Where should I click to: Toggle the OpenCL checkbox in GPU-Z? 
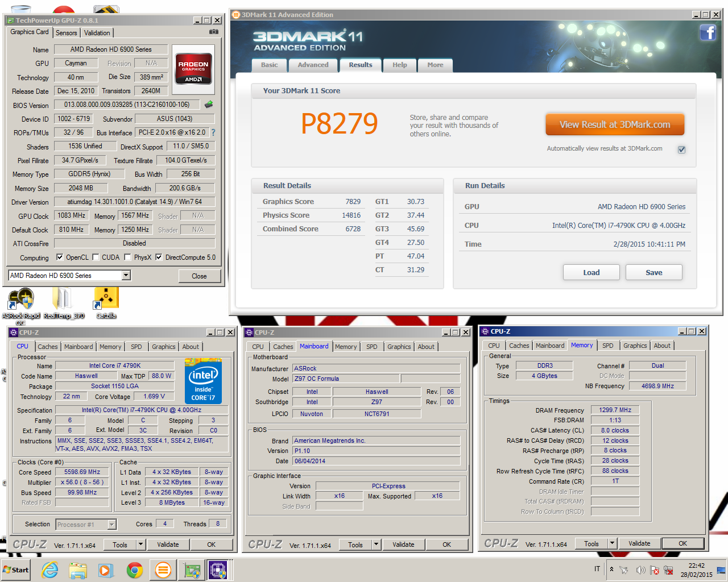tap(60, 257)
